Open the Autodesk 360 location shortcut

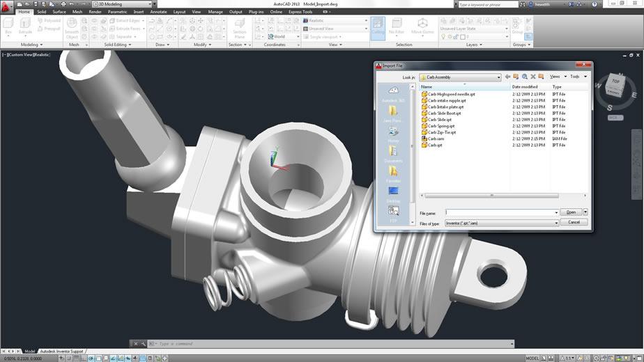[x=393, y=94]
